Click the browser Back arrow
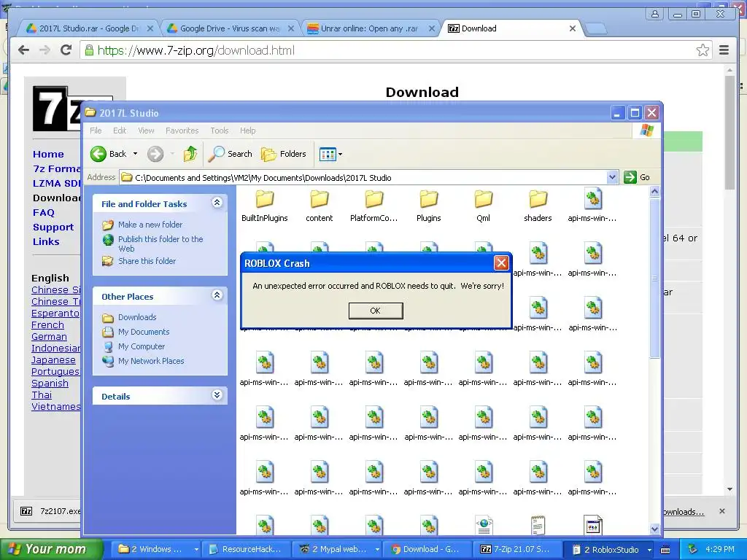Viewport: 747px width, 560px height. coord(23,50)
